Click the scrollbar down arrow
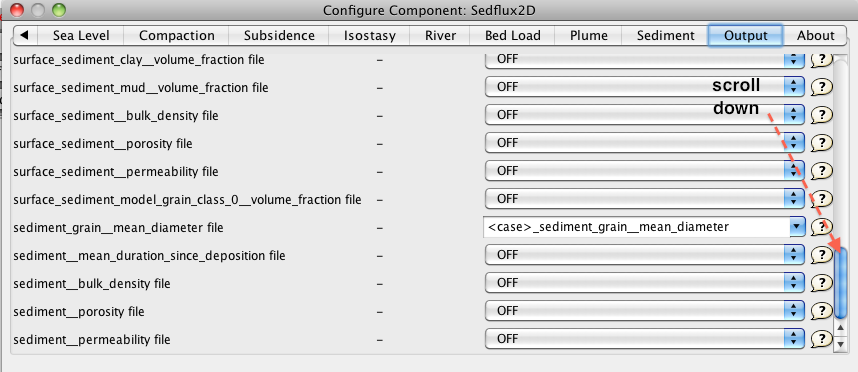Image resolution: width=858 pixels, height=372 pixels. tap(841, 345)
